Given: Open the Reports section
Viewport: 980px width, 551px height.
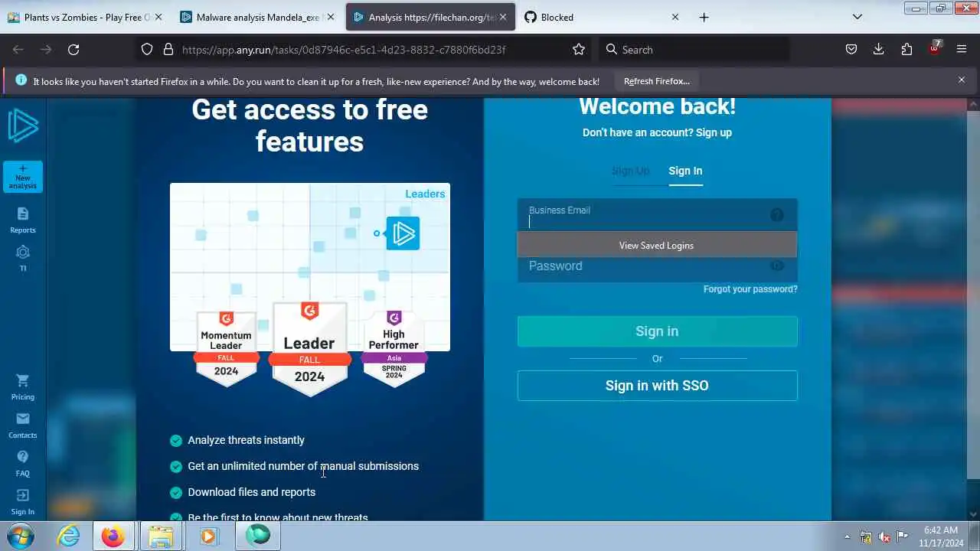Looking at the screenshot, I should pos(23,220).
